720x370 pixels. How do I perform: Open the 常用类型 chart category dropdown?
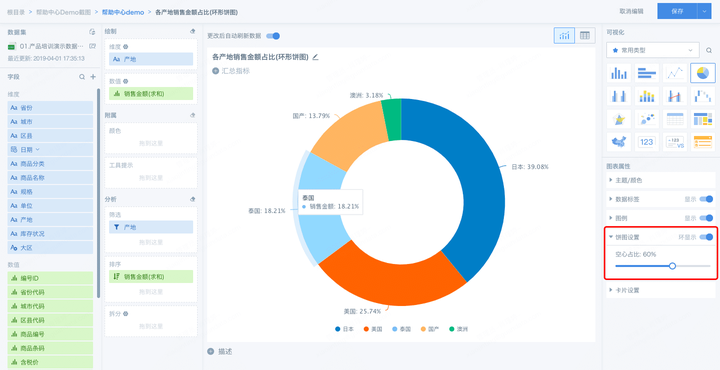652,50
